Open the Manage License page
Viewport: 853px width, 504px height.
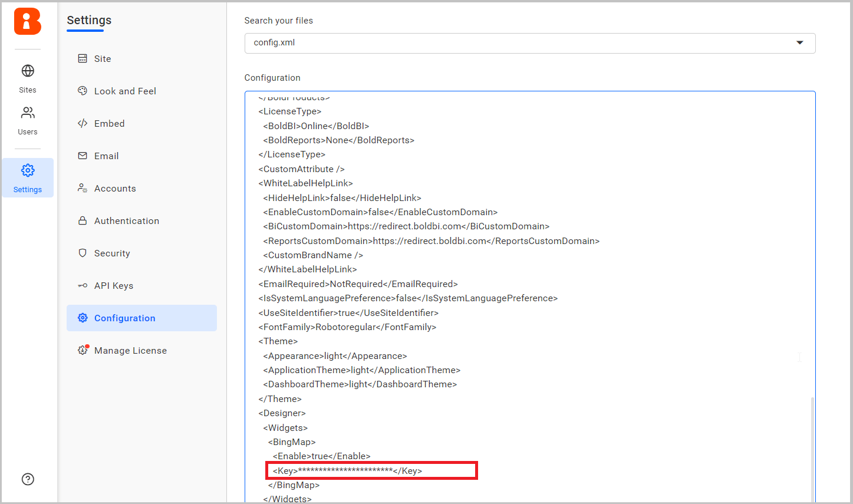coord(129,350)
